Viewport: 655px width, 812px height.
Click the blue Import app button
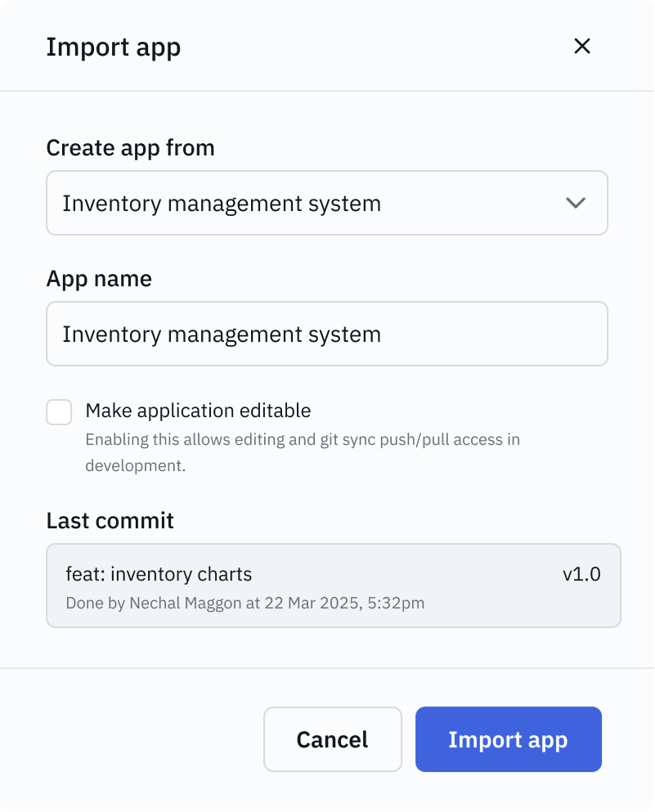pyautogui.click(x=508, y=739)
